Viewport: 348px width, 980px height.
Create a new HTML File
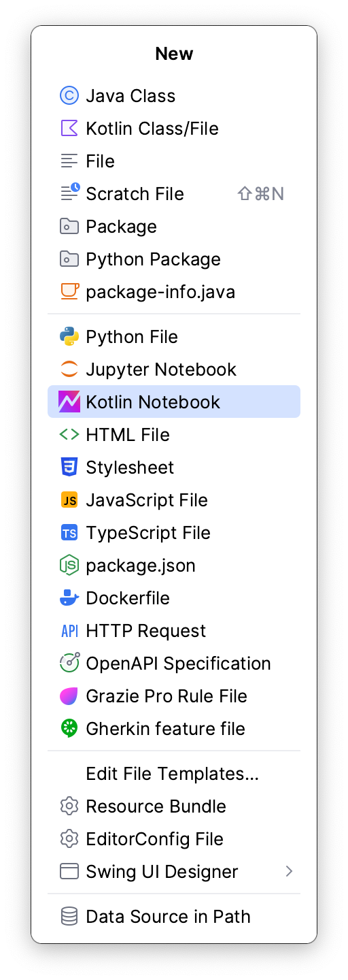(174, 435)
